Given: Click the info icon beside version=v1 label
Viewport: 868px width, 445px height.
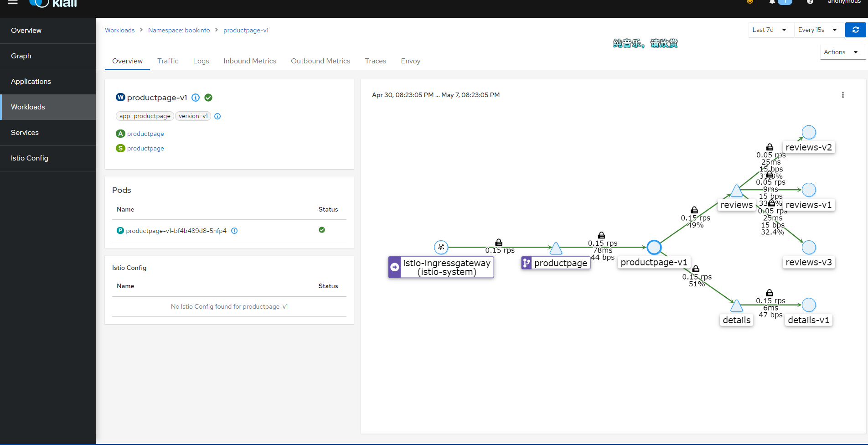Looking at the screenshot, I should [217, 116].
